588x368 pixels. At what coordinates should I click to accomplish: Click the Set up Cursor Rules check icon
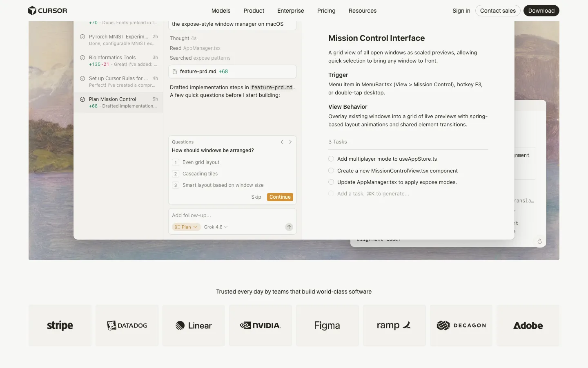[82, 79]
